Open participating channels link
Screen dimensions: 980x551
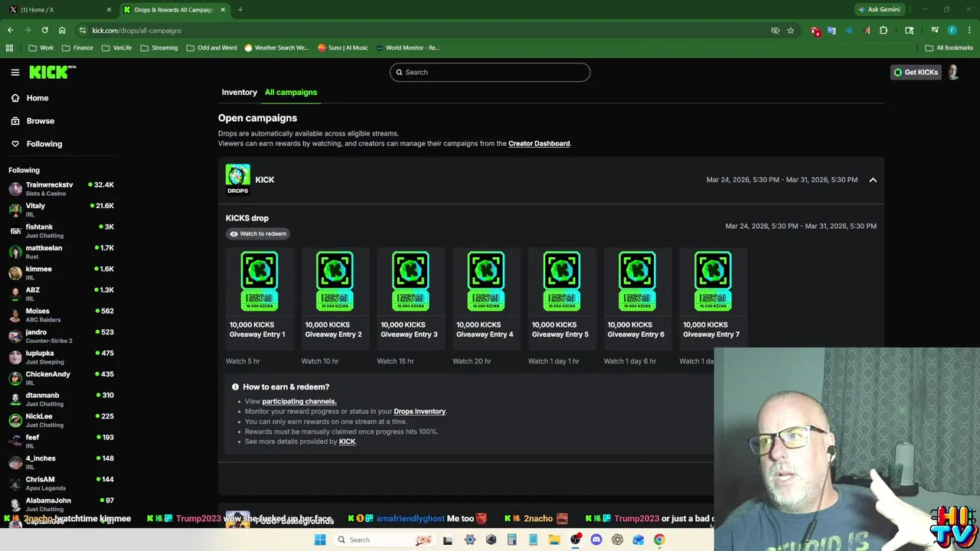[x=299, y=401]
